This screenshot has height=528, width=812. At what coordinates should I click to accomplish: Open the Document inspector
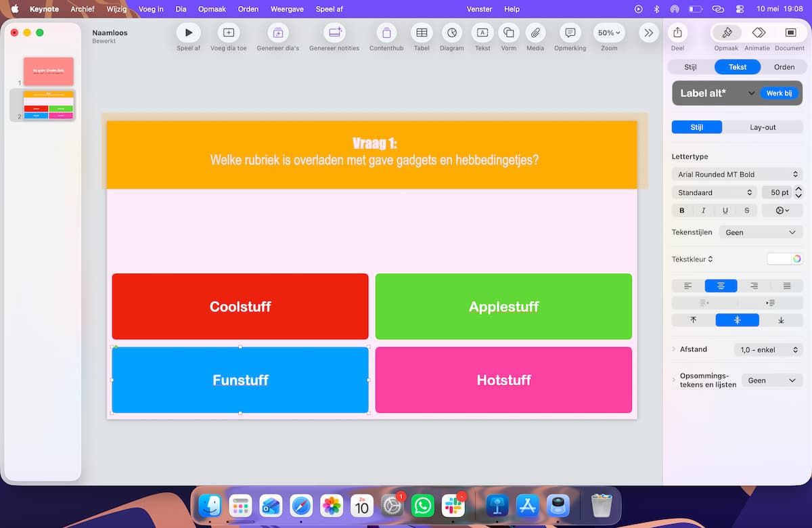tap(790, 32)
